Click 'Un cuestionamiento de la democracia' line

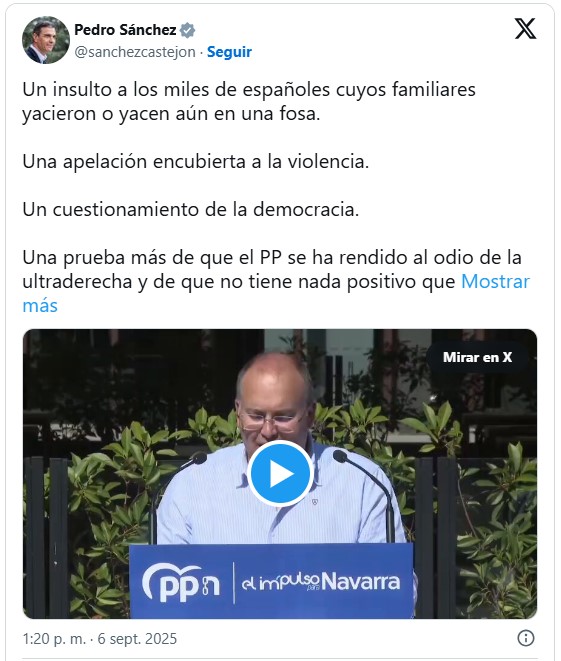tap(191, 210)
